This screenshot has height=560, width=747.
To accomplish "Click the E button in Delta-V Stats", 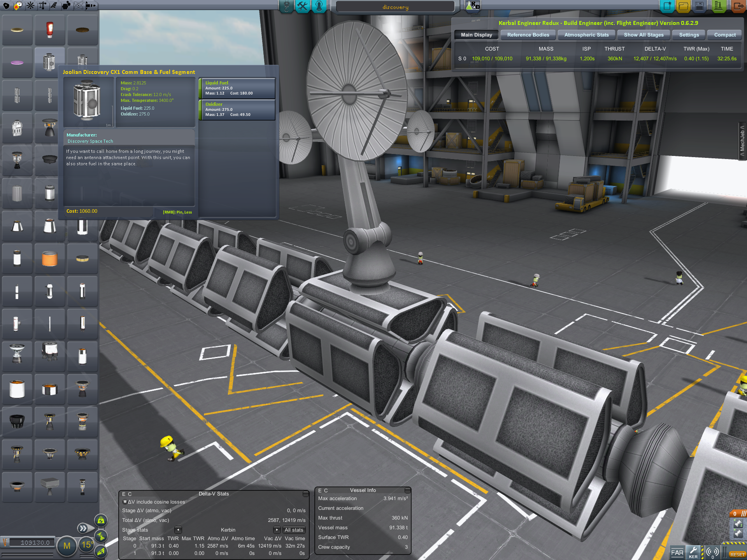I will (124, 494).
